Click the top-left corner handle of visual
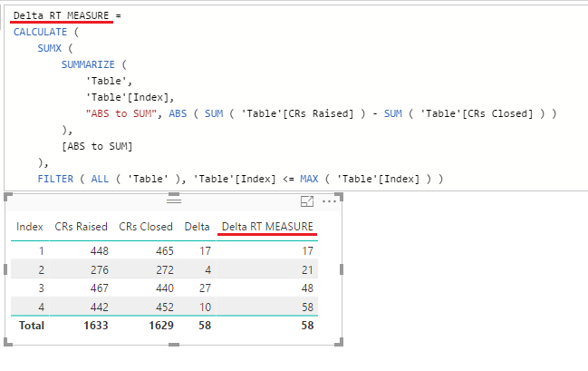The width and height of the screenshot is (588, 371). tap(8, 197)
